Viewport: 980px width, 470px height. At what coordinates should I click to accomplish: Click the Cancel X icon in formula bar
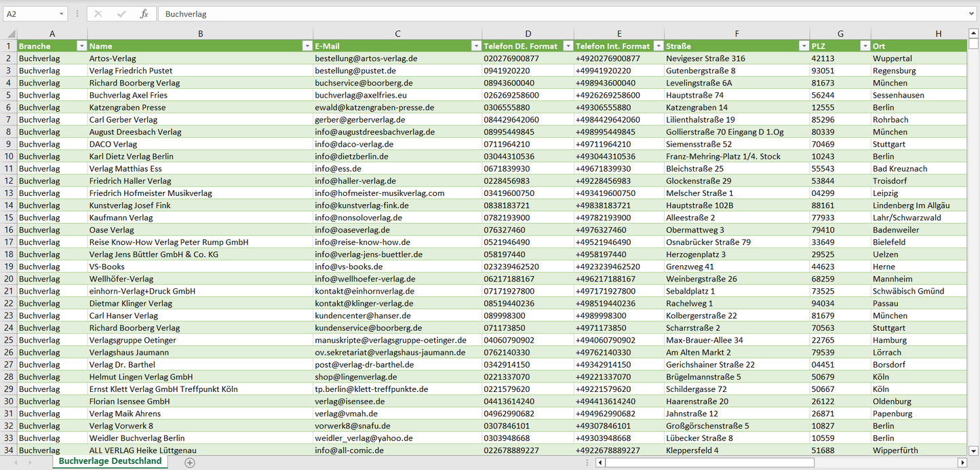tap(98, 14)
